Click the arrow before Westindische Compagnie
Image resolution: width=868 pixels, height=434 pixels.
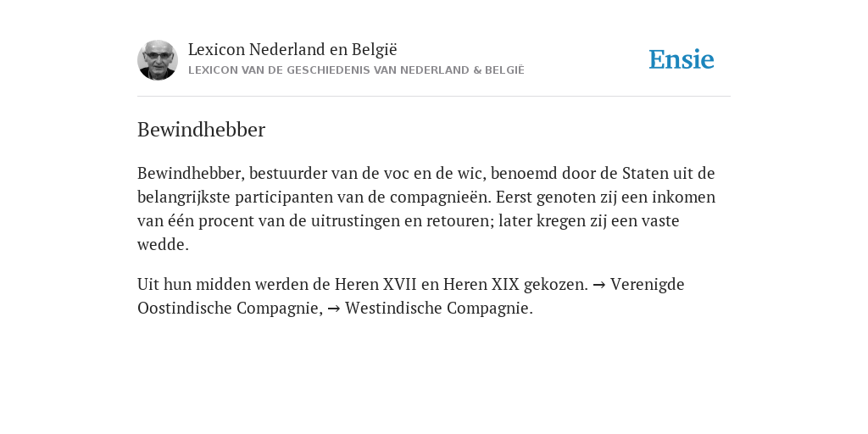[x=334, y=309]
